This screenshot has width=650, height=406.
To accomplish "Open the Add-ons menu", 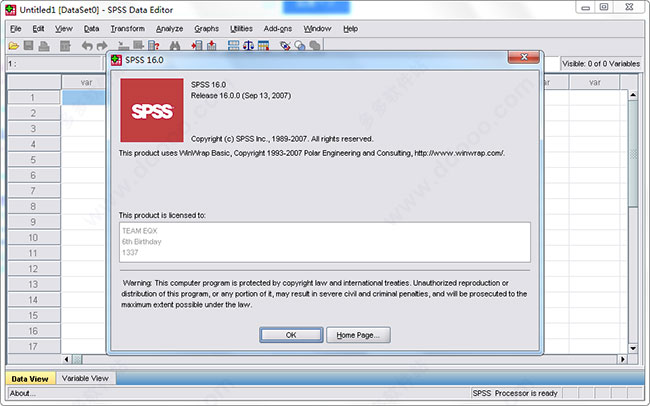I will point(278,29).
